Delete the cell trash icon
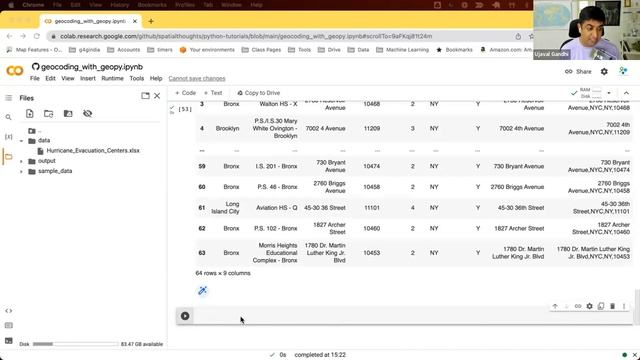Screen dimensions: 640x360 612,306
